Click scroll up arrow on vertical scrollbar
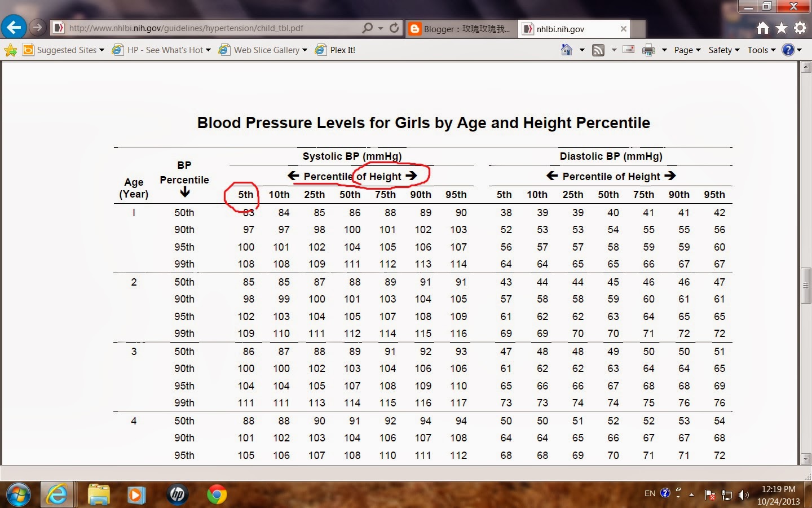 pyautogui.click(x=806, y=67)
